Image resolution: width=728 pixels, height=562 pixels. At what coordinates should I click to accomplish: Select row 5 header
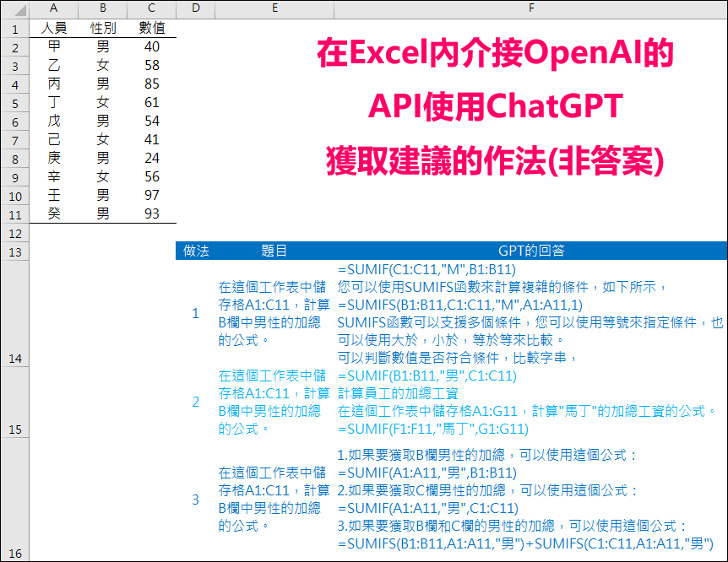[15, 103]
